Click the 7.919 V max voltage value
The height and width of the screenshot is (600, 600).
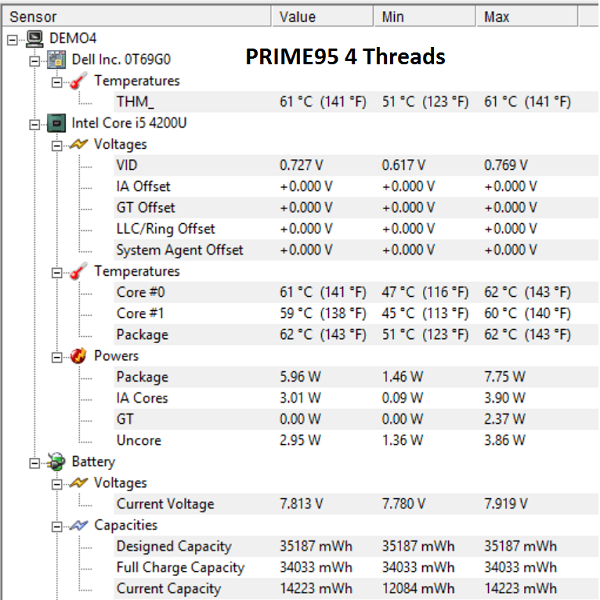506,504
